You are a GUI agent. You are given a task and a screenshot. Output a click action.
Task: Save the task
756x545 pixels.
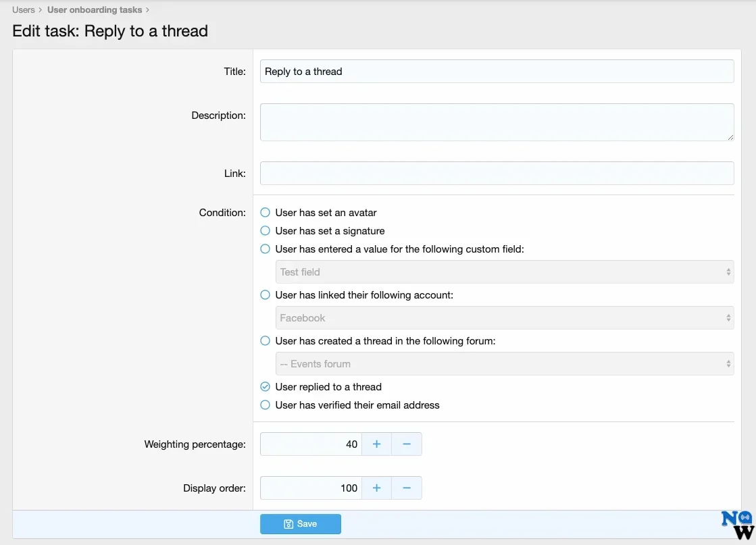pyautogui.click(x=301, y=524)
